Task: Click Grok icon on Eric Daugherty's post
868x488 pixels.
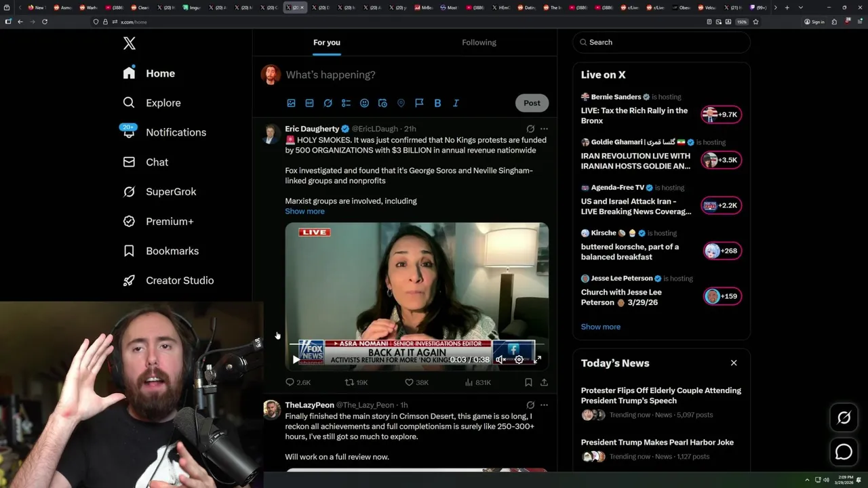Action: pos(530,129)
